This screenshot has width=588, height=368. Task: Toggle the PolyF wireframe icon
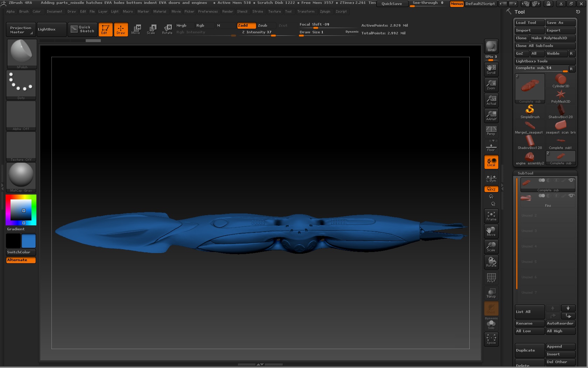[491, 278]
